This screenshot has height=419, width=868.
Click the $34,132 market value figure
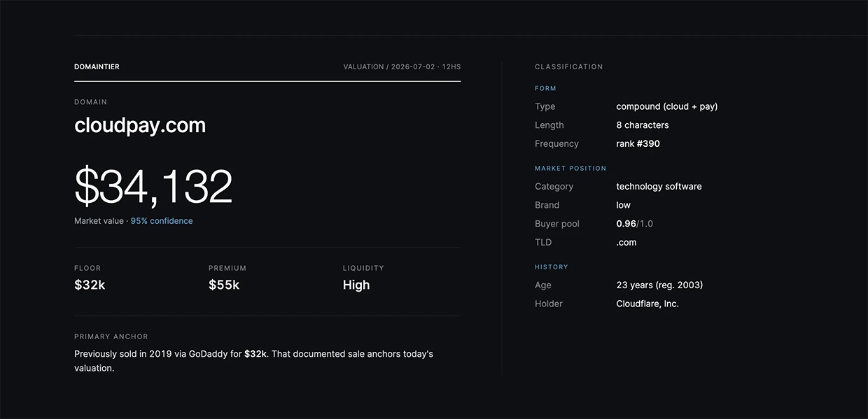tap(153, 187)
